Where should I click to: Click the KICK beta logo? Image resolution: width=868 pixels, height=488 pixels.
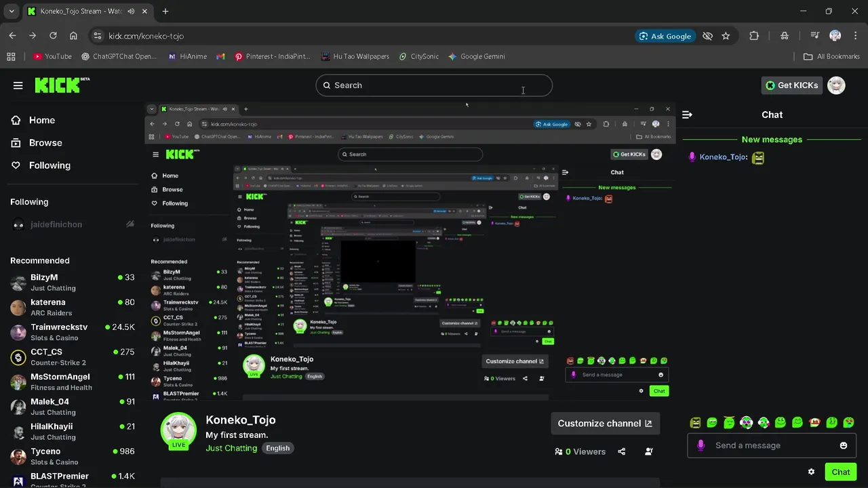point(62,85)
